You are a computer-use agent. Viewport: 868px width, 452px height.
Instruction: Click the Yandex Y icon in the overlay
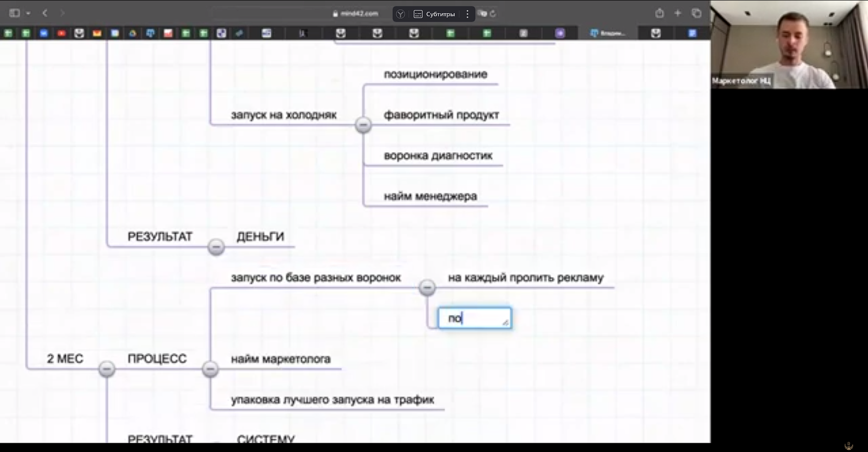pos(400,14)
